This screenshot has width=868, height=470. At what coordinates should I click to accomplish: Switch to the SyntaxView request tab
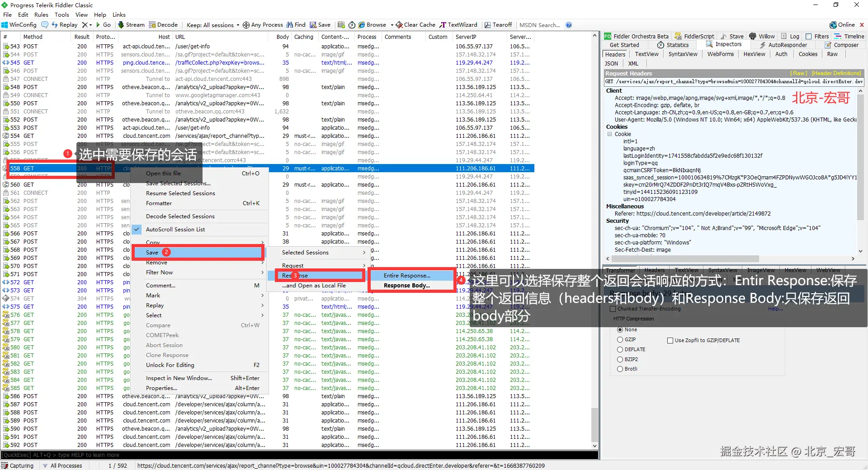click(x=683, y=54)
